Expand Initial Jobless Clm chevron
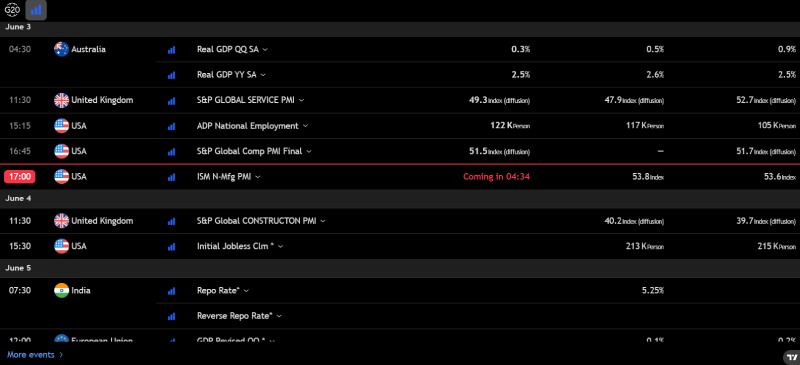The height and width of the screenshot is (365, 800). 281,247
